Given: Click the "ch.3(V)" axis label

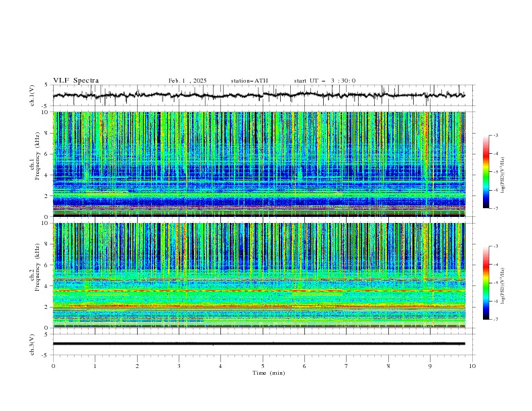Looking at the screenshot, I should tap(32, 345).
